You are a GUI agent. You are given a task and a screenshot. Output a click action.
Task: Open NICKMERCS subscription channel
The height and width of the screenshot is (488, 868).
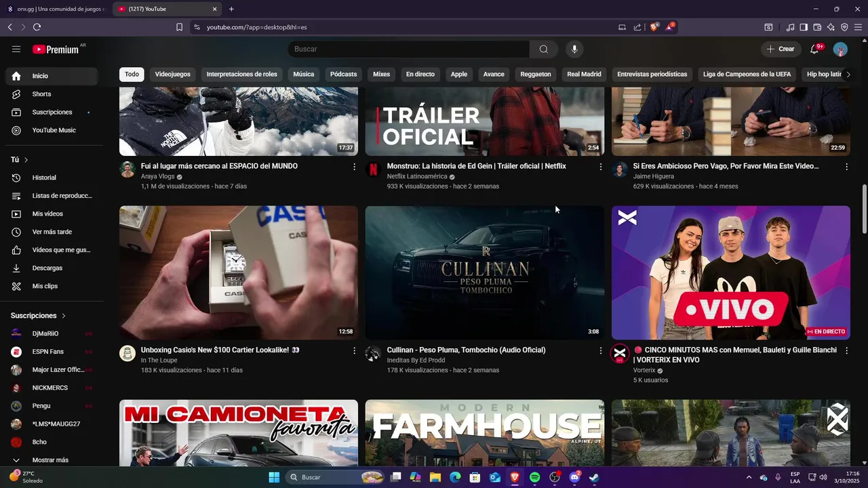(52, 388)
